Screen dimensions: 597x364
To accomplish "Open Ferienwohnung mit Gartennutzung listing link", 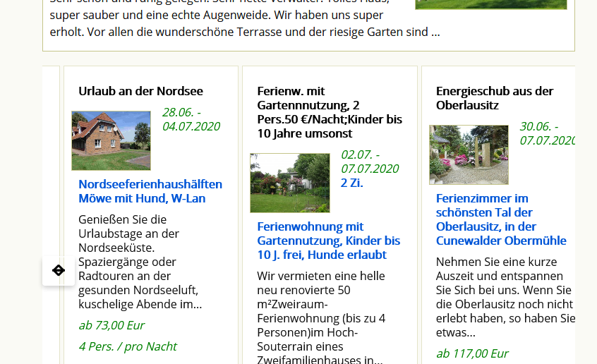I will [328, 241].
